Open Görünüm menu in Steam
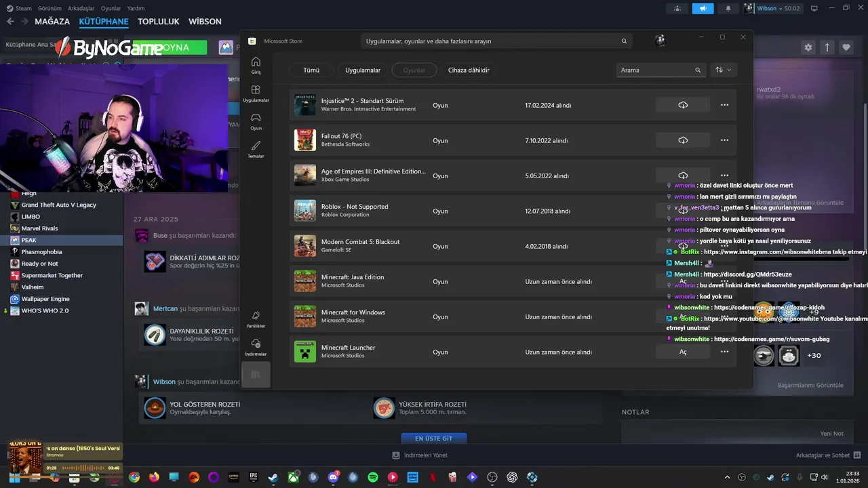This screenshot has width=868, height=488. coord(50,8)
